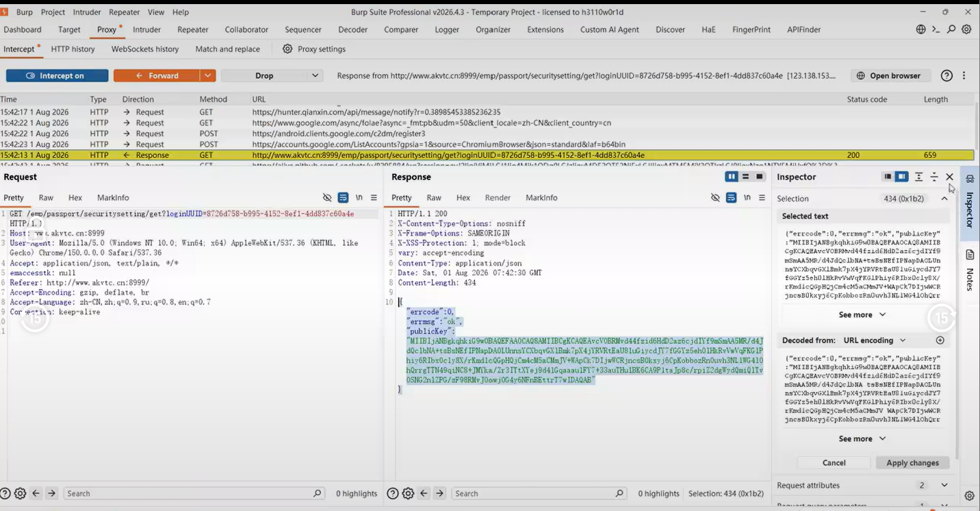The height and width of the screenshot is (511, 980).
Task: Click the Response pane options menu icon
Action: 762,197
